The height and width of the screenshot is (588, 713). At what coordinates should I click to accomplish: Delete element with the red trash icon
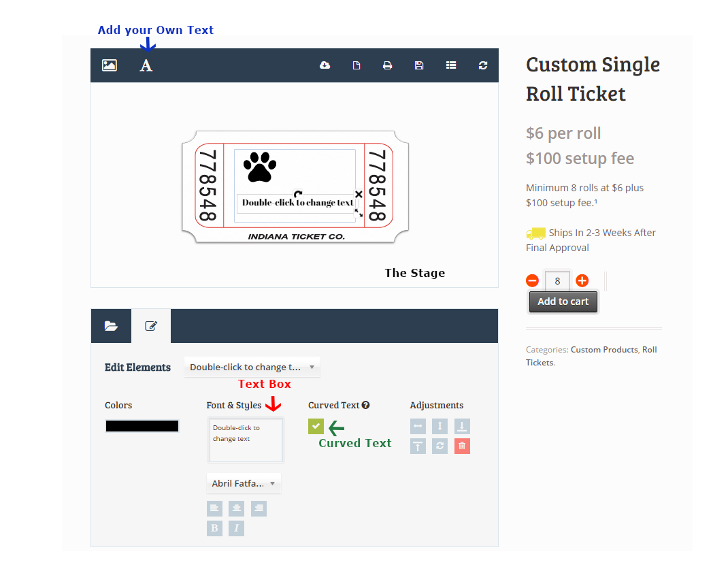pyautogui.click(x=462, y=446)
